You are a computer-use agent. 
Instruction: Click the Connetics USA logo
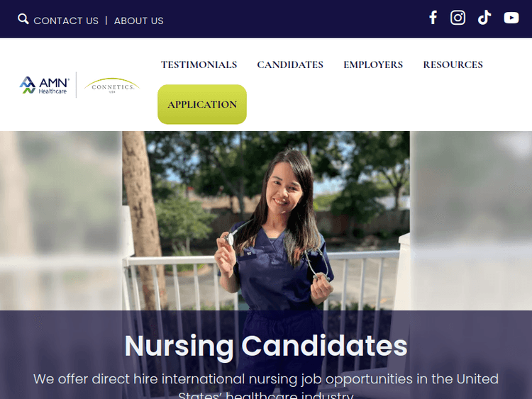(111, 86)
